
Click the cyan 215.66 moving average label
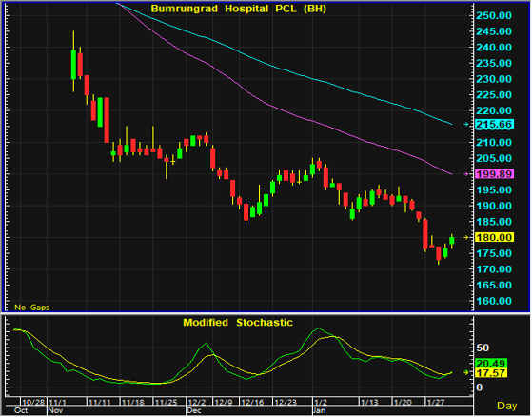tap(495, 125)
